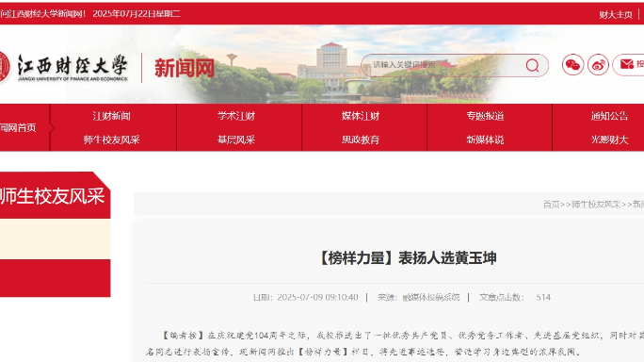Open the 基层风采 menu item
The width and height of the screenshot is (644, 362).
click(236, 140)
